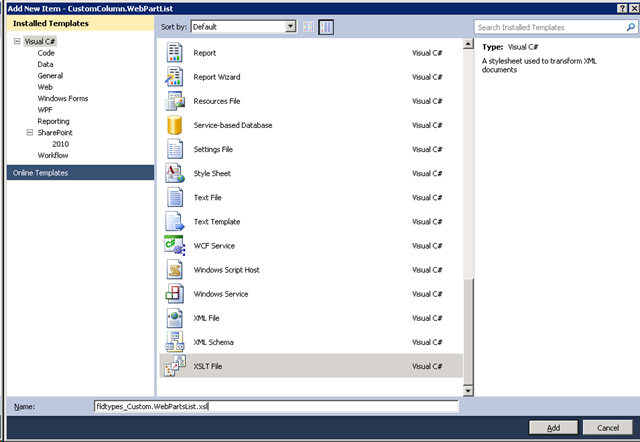Open the Sort by Default dropdown
The width and height of the screenshot is (640, 442).
click(x=290, y=27)
